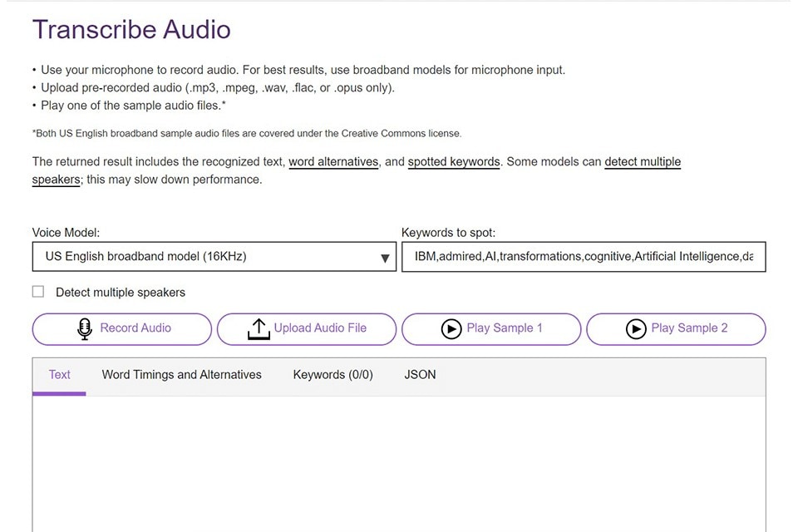Click the Record Audio button label
The width and height of the screenshot is (798, 532).
[x=135, y=328]
